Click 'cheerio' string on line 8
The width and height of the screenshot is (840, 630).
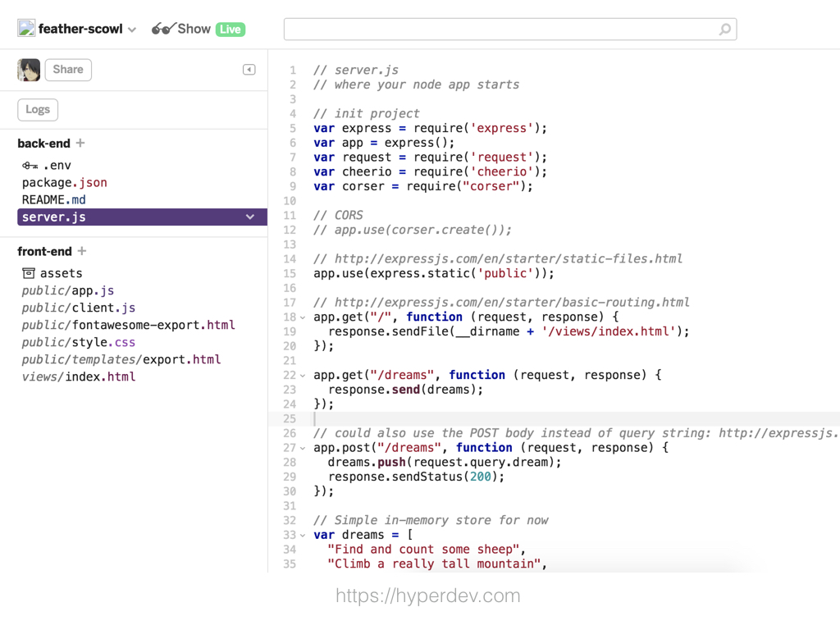click(x=502, y=172)
